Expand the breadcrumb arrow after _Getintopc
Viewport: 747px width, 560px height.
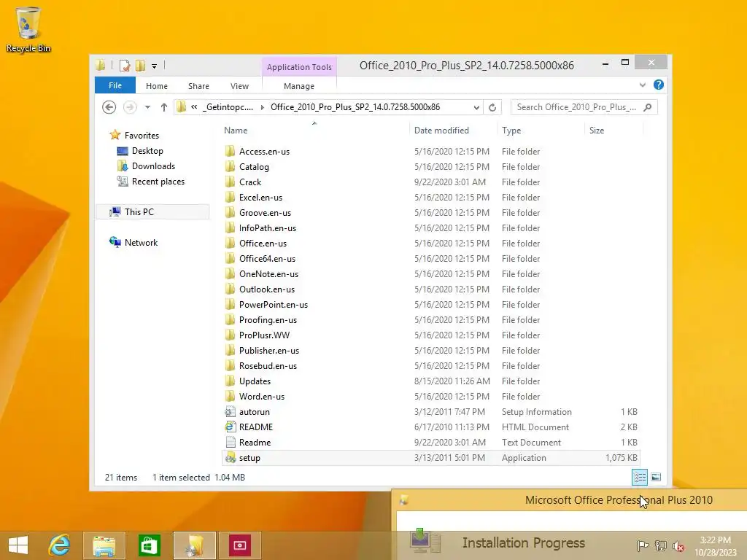tap(262, 107)
